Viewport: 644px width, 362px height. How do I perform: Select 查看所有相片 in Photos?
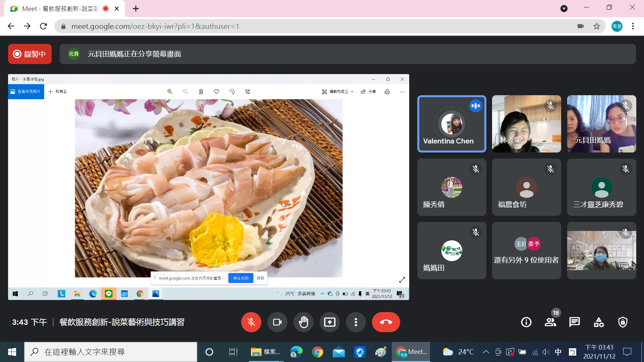click(26, 92)
